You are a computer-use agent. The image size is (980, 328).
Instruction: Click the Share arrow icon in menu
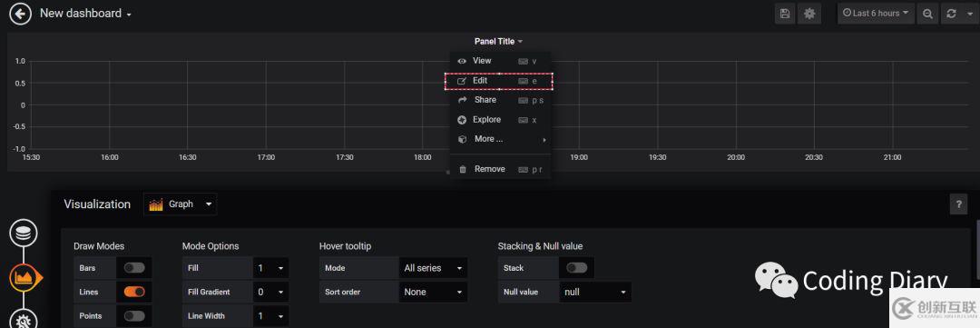click(x=463, y=100)
